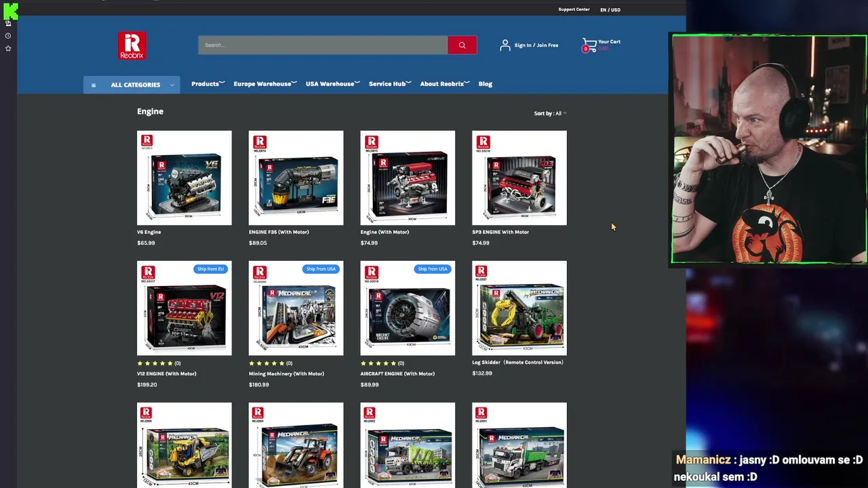Click the V12 ENGINE product image
The height and width of the screenshot is (488, 868).
184,308
